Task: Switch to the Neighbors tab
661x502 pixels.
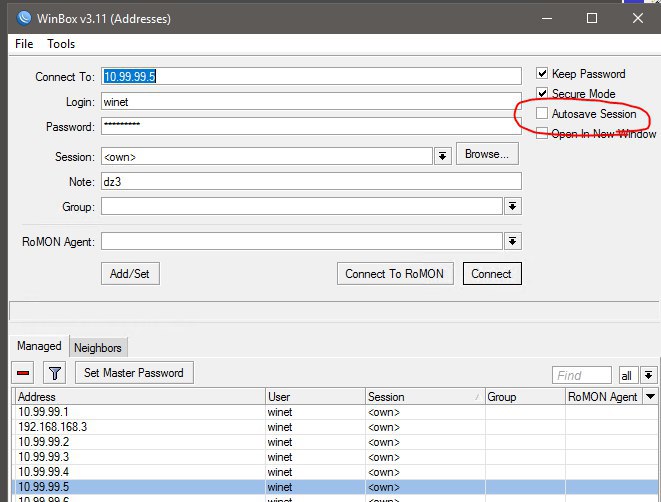Action: (98, 348)
